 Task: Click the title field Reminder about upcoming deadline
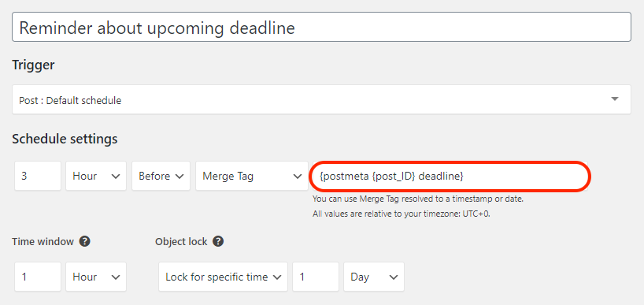click(321, 27)
